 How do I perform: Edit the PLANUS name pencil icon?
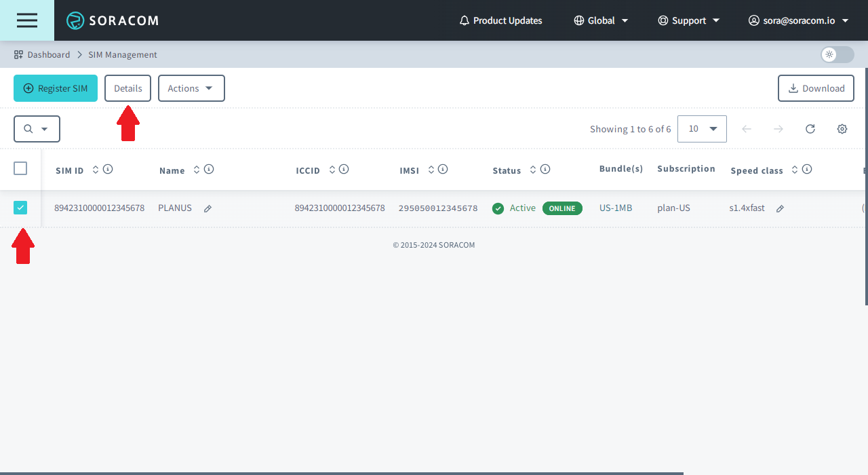[x=208, y=209]
